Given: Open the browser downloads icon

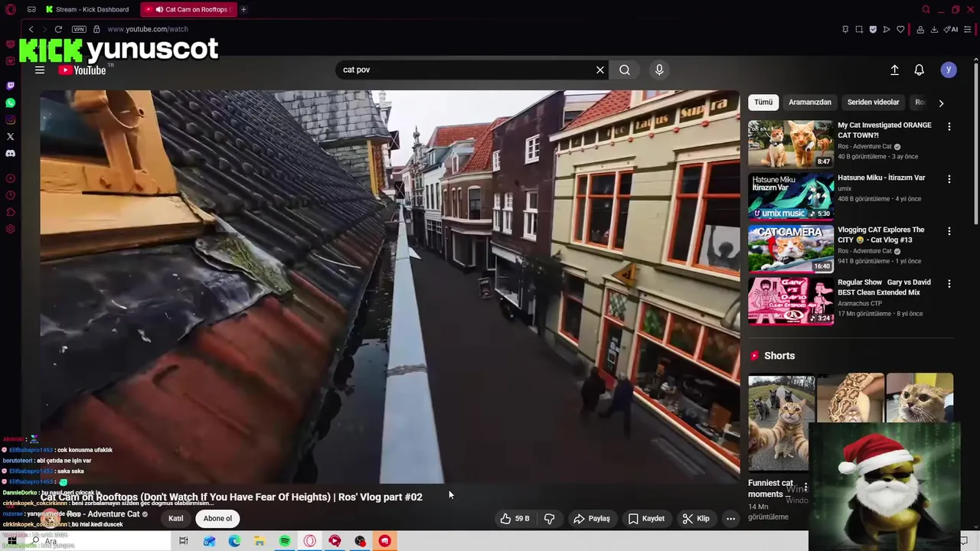Looking at the screenshot, I should click(x=934, y=29).
